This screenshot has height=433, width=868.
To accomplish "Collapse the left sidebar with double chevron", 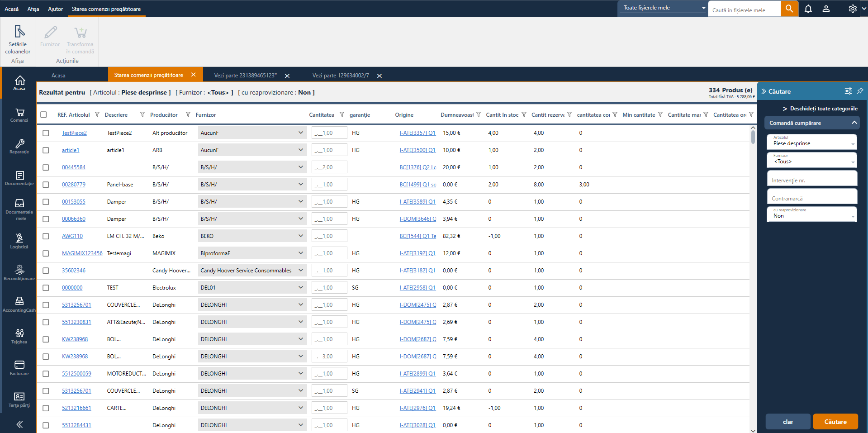I will 19,424.
